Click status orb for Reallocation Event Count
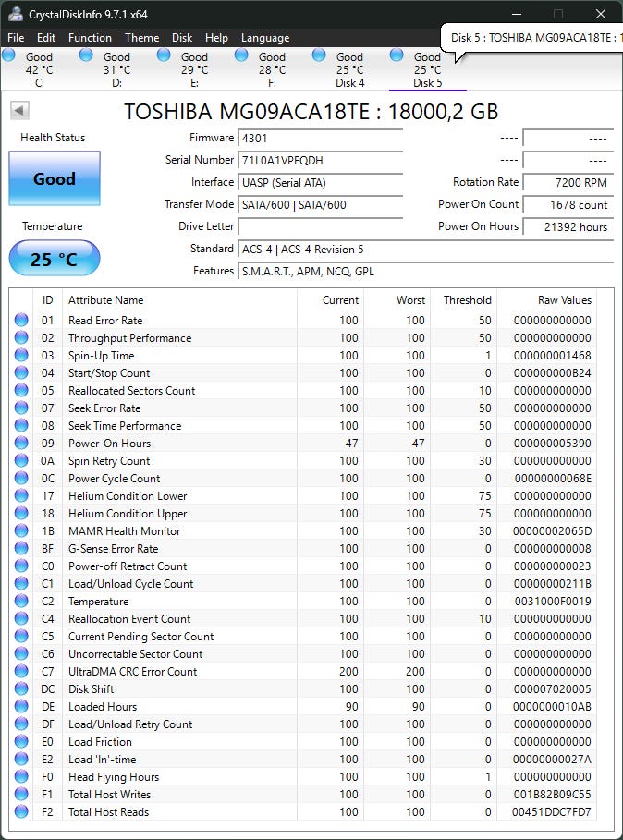This screenshot has width=623, height=840. pyautogui.click(x=21, y=619)
